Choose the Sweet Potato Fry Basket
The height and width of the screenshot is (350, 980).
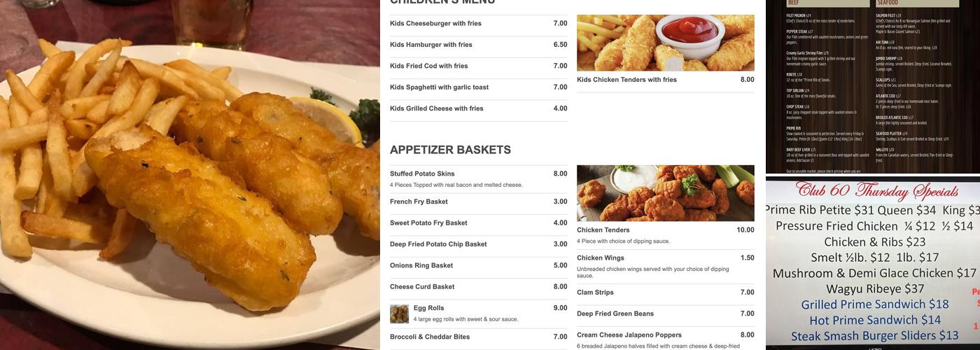(479, 223)
